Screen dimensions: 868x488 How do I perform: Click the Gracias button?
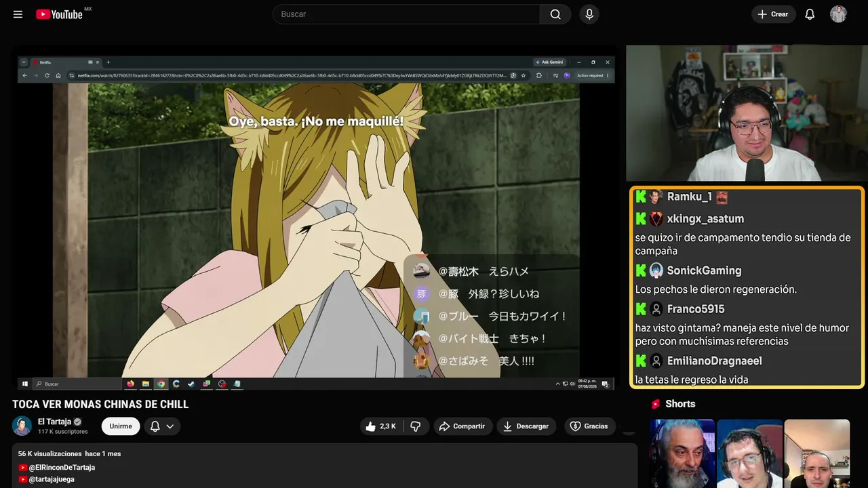pyautogui.click(x=589, y=426)
